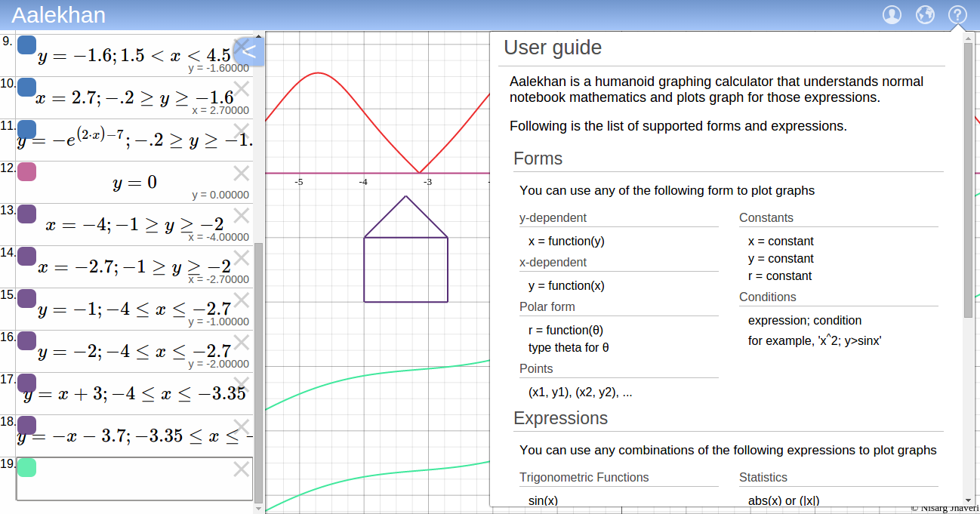
Task: Toggle purple swatch of expression 13
Action: (x=26, y=214)
